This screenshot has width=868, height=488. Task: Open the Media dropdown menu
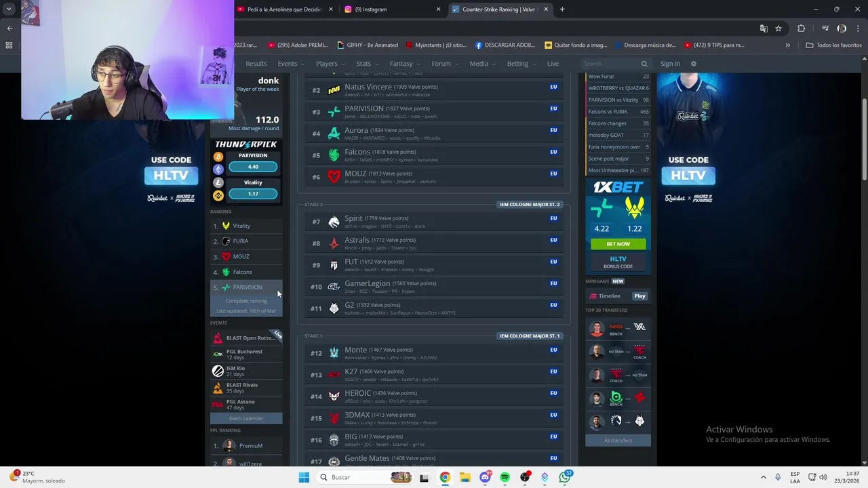(482, 64)
